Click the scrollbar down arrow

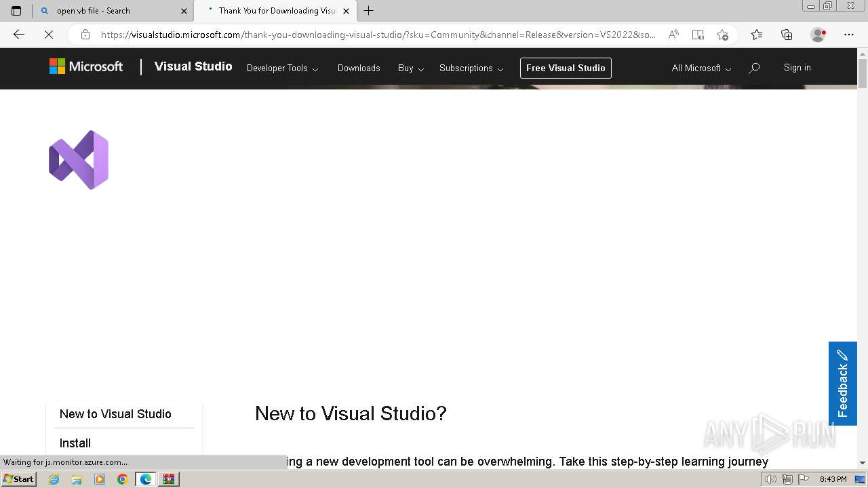click(863, 463)
